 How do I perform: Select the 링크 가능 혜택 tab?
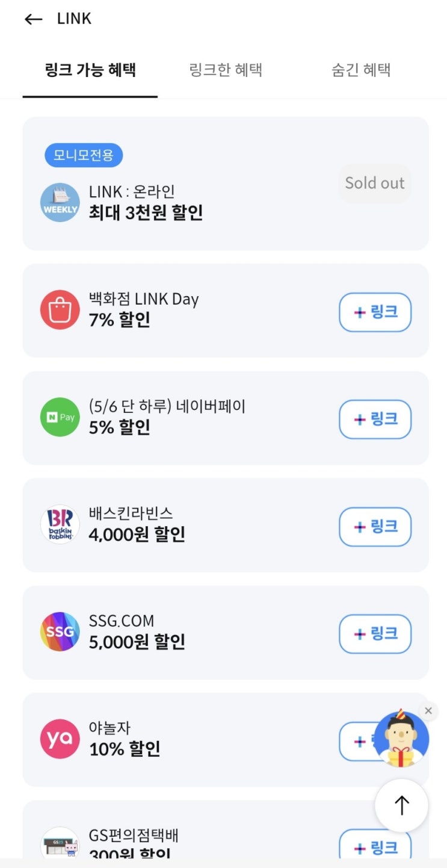pos(90,70)
